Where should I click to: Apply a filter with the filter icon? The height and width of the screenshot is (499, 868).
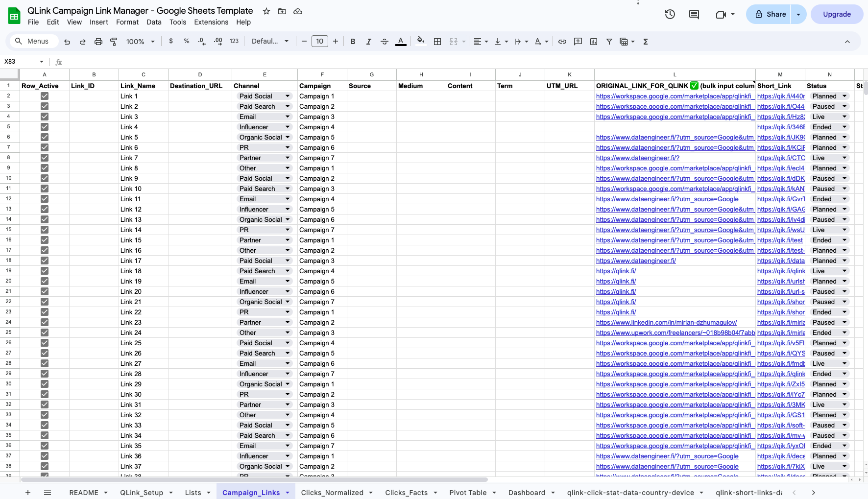click(609, 42)
